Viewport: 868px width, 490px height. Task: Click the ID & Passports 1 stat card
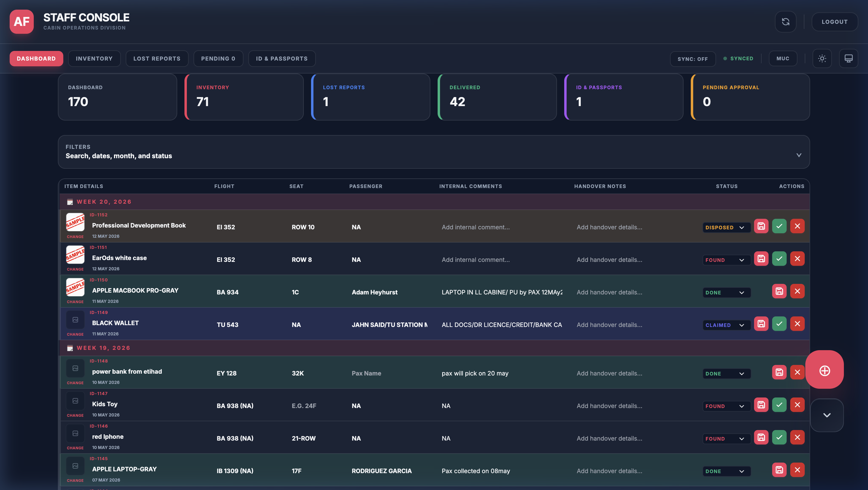(x=623, y=97)
